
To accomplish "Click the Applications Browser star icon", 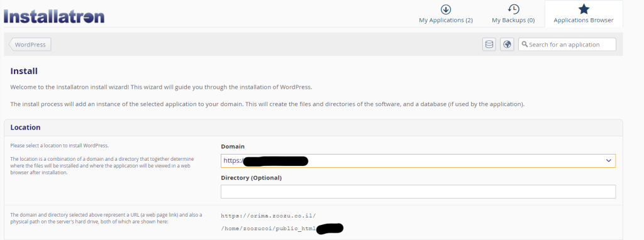I will pyautogui.click(x=584, y=9).
